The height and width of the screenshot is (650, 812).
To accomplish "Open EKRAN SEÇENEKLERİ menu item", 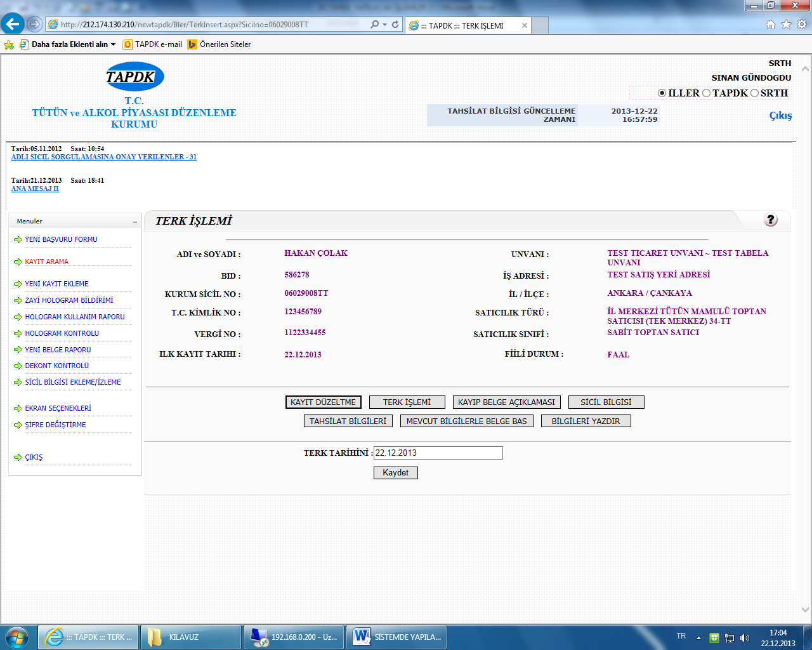I will [58, 408].
